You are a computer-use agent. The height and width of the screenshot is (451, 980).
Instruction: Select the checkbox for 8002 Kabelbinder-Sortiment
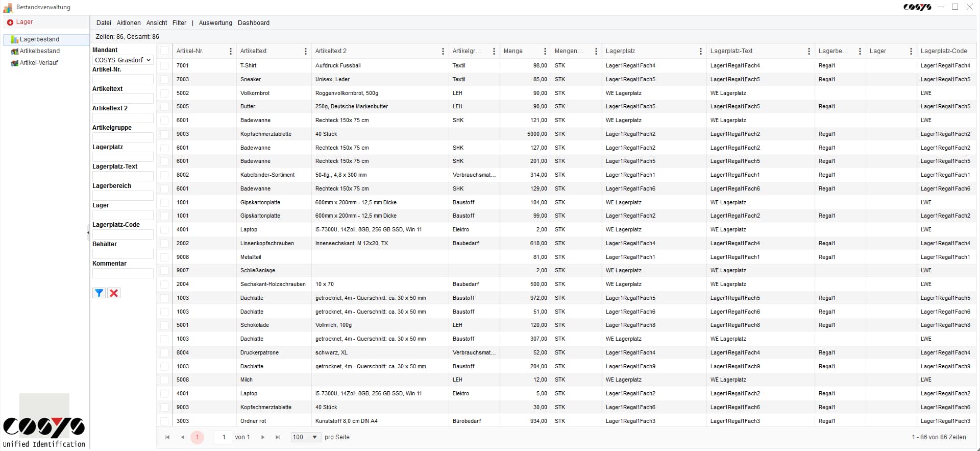(164, 175)
